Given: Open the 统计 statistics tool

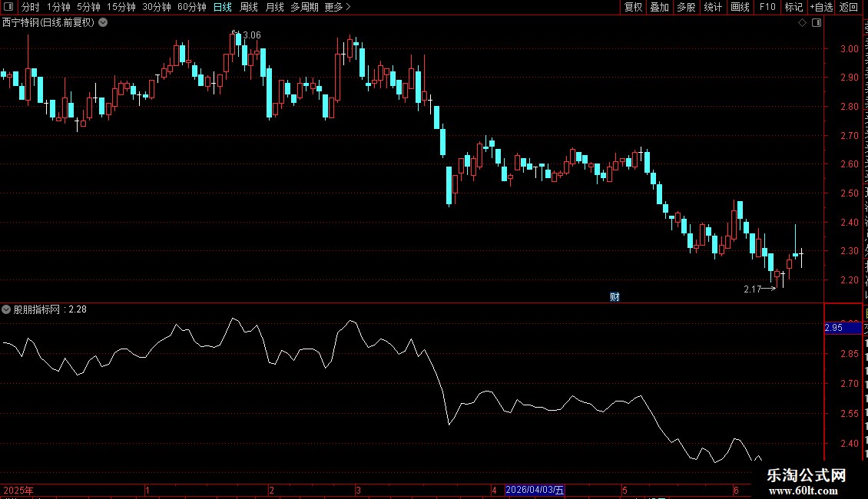Looking at the screenshot, I should click(x=712, y=7).
